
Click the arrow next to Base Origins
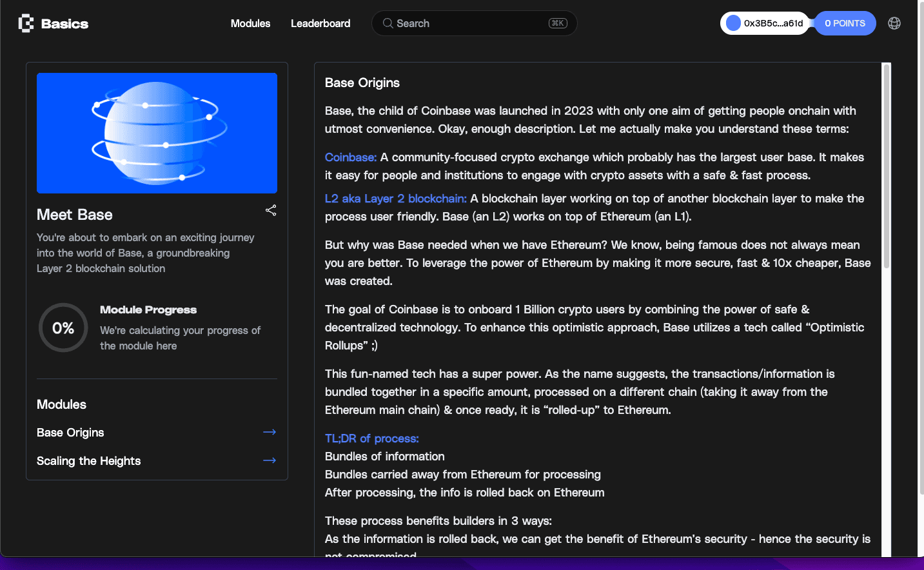tap(270, 432)
